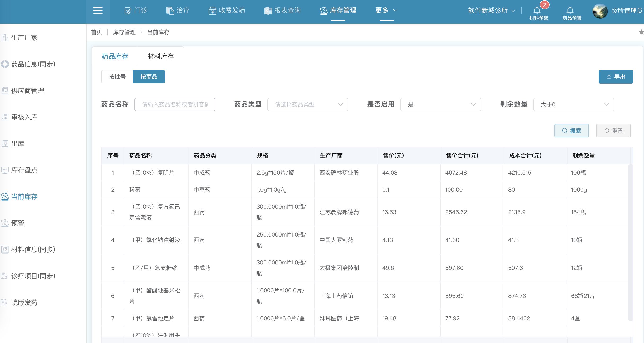The width and height of the screenshot is (644, 343).
Task: Open the 剩余数量 dropdown
Action: [x=573, y=105]
